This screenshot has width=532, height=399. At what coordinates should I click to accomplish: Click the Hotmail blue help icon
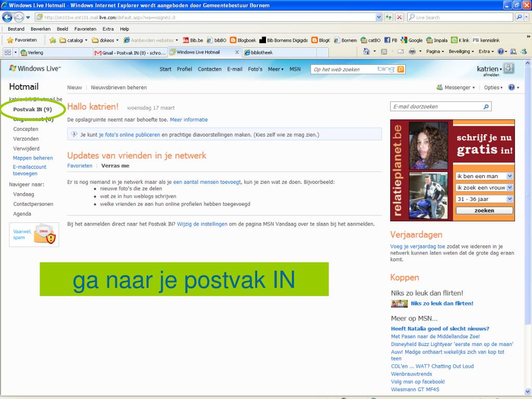[511, 87]
